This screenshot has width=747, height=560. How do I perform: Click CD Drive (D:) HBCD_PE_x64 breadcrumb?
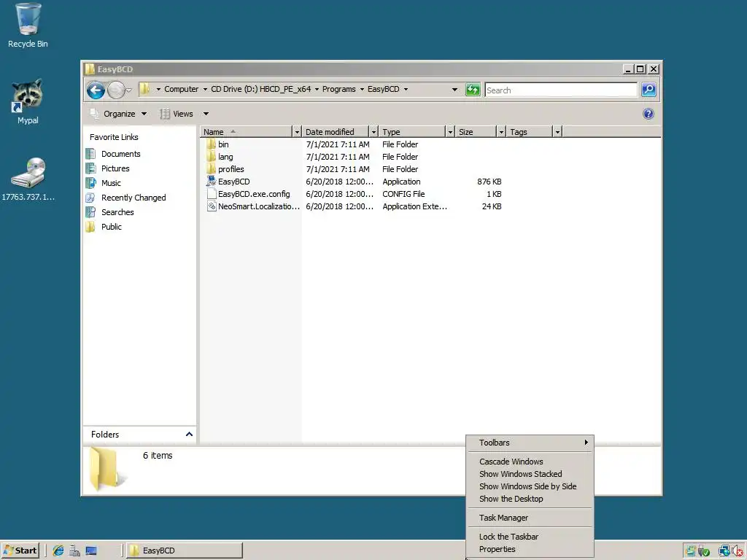point(260,89)
